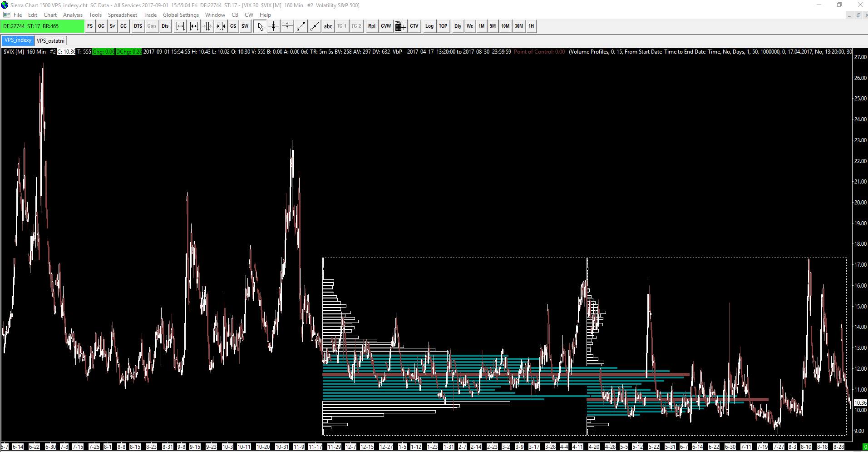Click the TC 2 toolbar button

(356, 26)
